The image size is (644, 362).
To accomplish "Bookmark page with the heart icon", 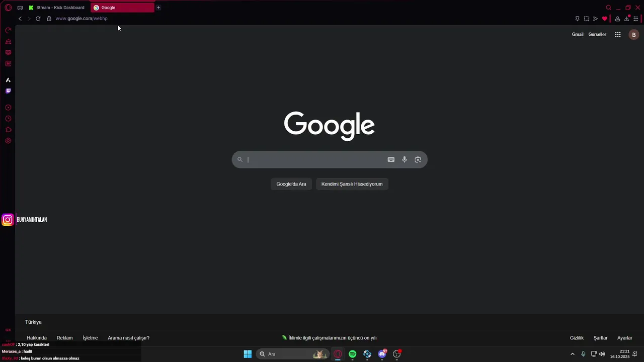I will (605, 19).
